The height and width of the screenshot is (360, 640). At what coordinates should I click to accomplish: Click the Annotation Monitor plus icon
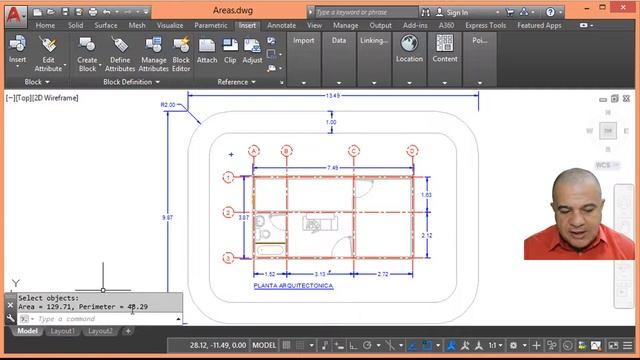coord(536,346)
